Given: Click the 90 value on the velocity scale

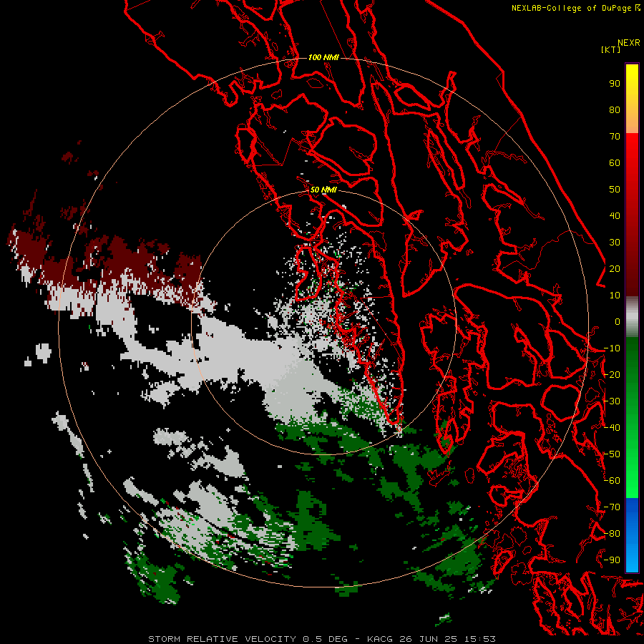Looking at the screenshot, I should point(615,84).
